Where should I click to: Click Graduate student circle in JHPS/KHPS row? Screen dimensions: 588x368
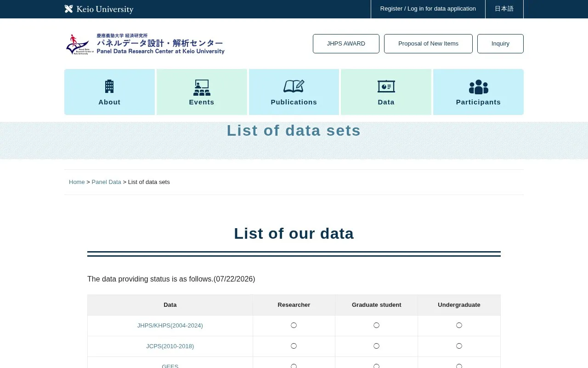pos(377,325)
